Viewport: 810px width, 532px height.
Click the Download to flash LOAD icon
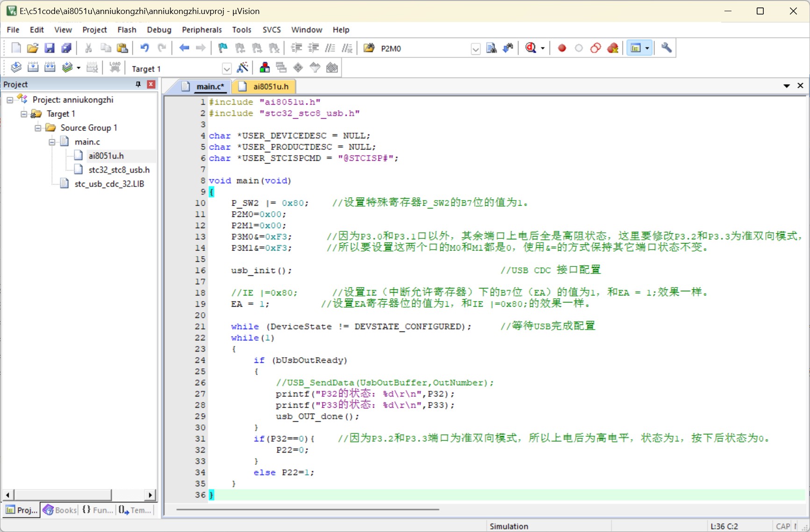tap(115, 68)
